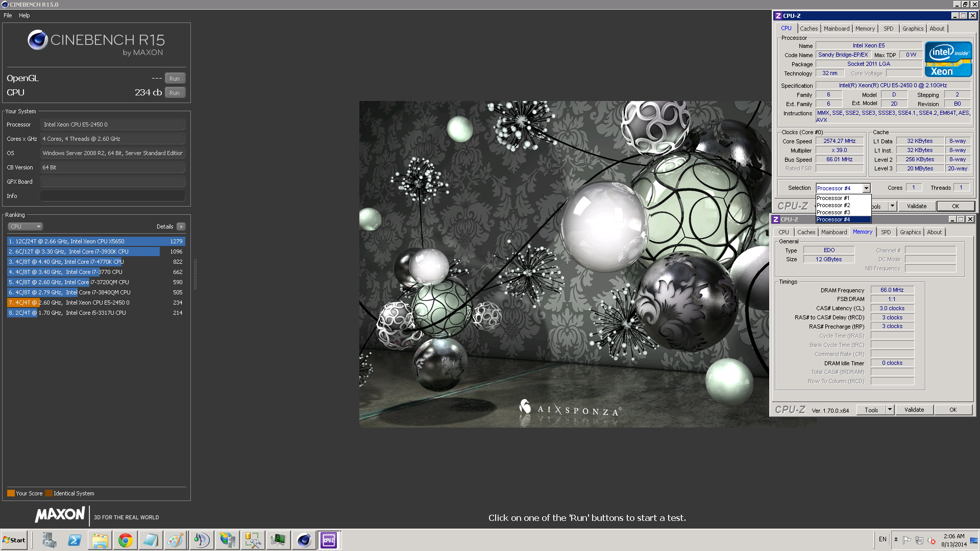Viewport: 980px width, 551px height.
Task: Click the Z icon of upper CPU-Z title bar
Action: pyautogui.click(x=778, y=16)
